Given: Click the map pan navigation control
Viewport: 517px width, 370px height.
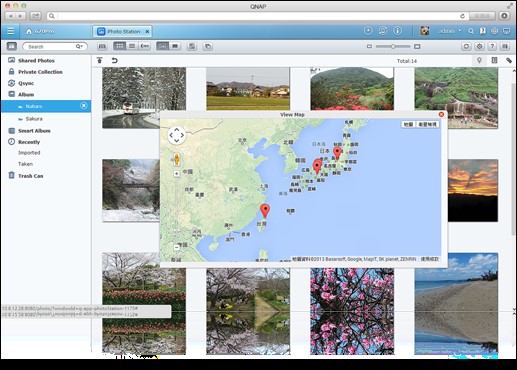Looking at the screenshot, I should point(177,135).
